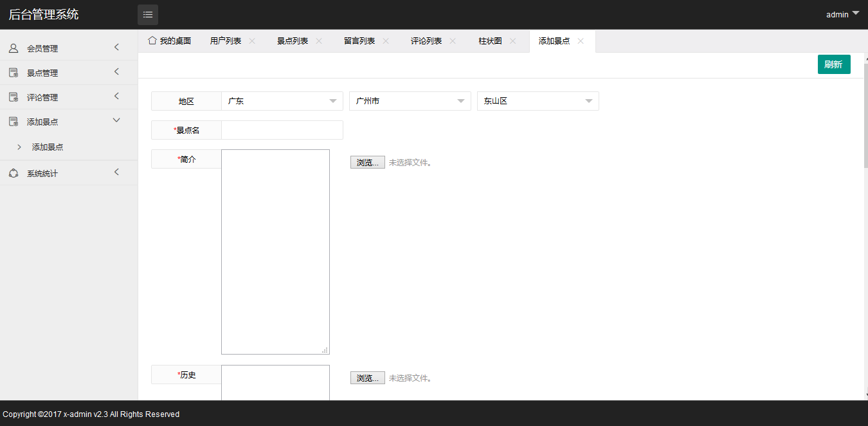Click the home icon on 我的桌面 tab
This screenshot has height=426, width=868.
pyautogui.click(x=152, y=40)
